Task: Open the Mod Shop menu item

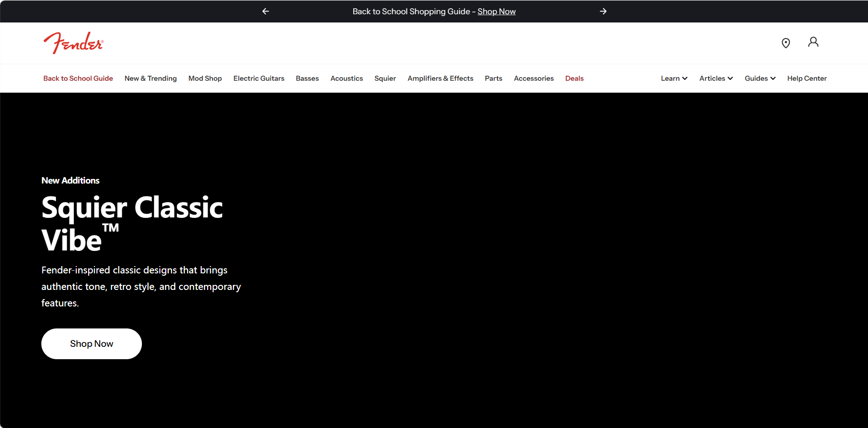Action: click(x=205, y=78)
